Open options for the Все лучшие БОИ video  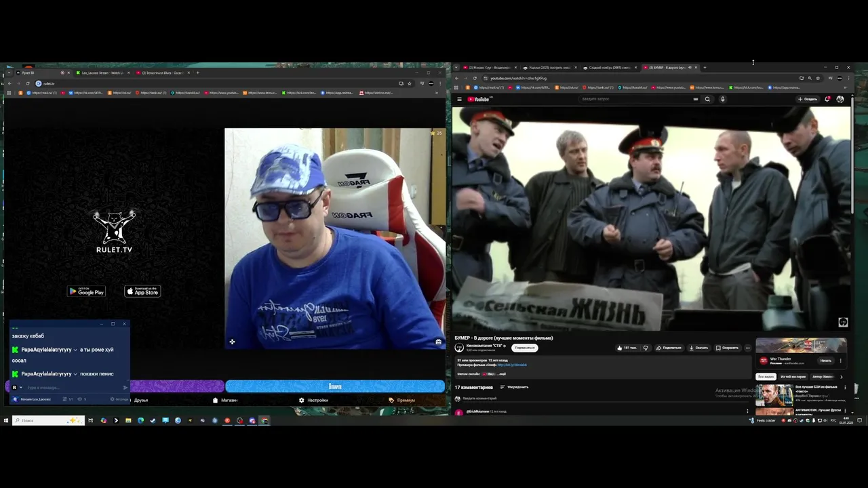[x=844, y=388]
